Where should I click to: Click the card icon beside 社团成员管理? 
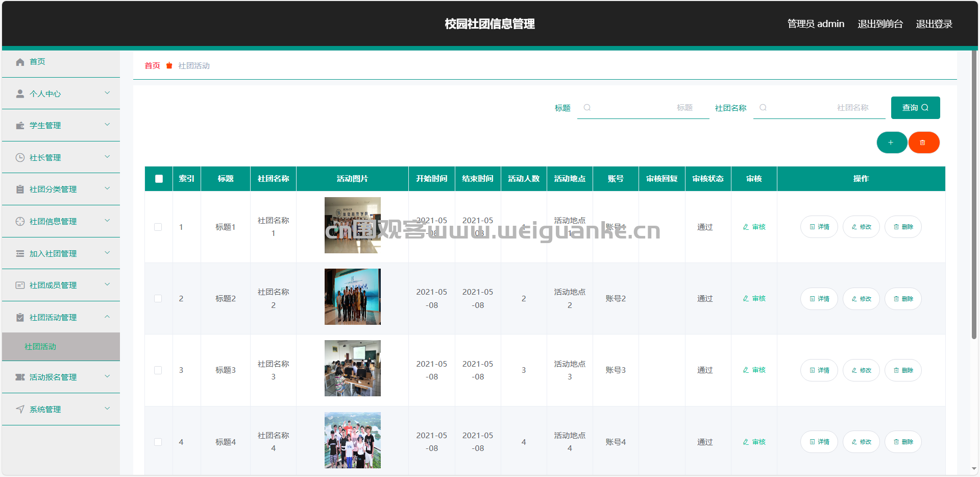click(20, 285)
